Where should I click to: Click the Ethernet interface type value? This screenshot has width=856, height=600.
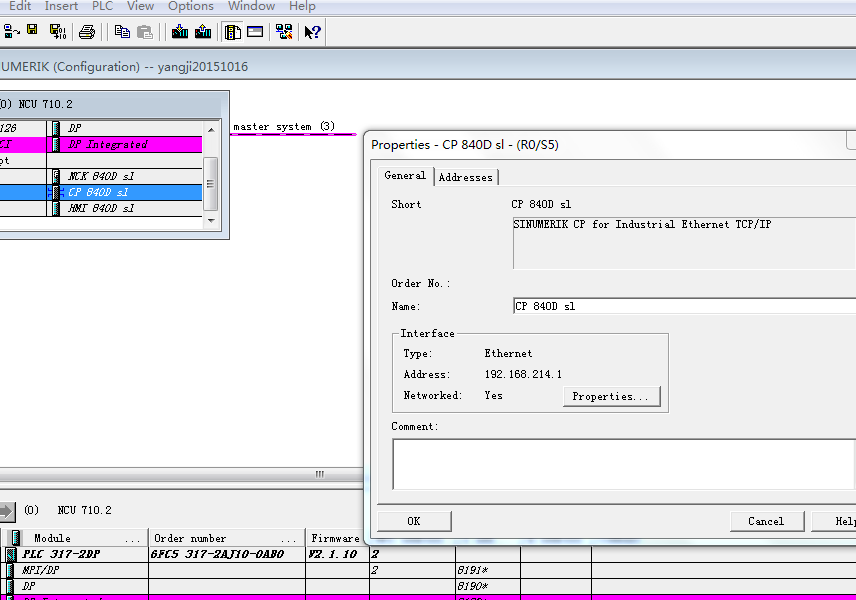pos(508,353)
